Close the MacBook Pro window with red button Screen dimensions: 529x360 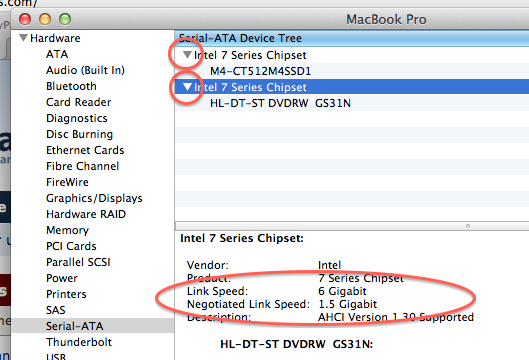(25, 19)
